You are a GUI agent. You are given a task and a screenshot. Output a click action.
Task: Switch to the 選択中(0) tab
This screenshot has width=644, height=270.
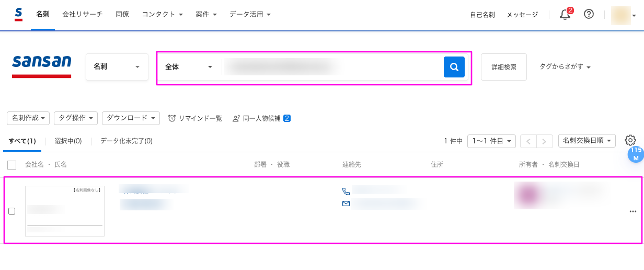[68, 141]
